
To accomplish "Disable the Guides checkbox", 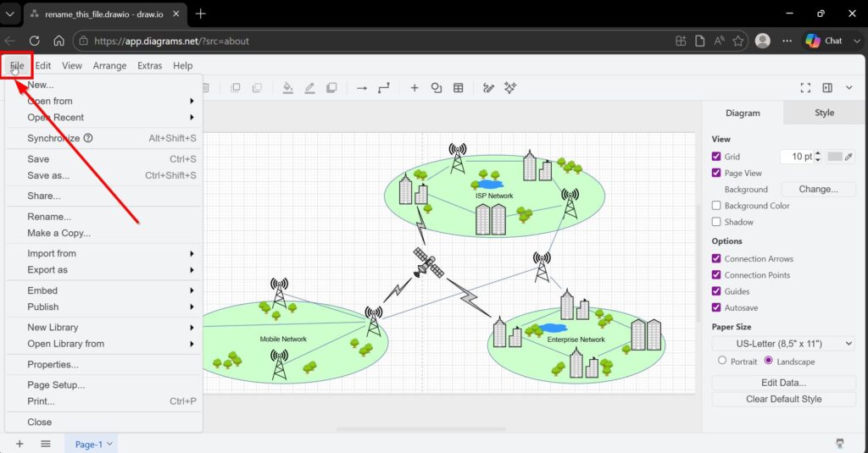I will pos(716,291).
